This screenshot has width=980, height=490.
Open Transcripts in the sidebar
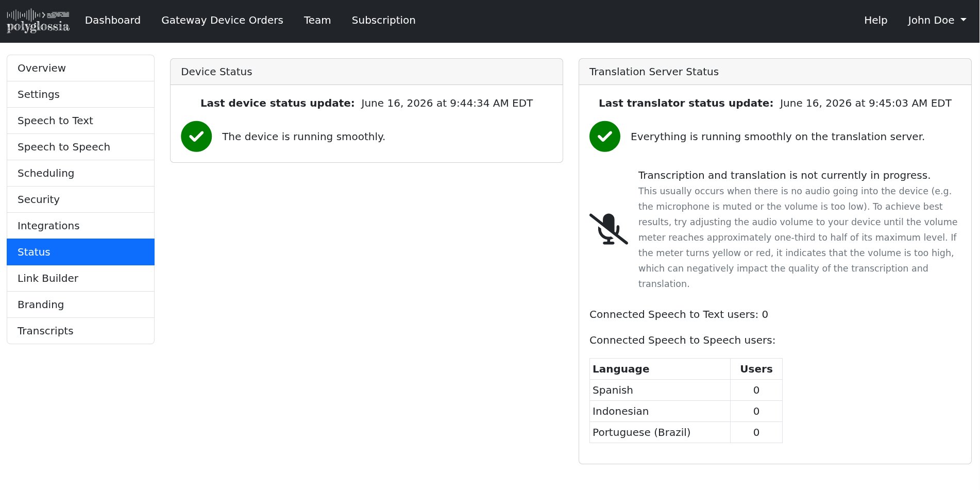coord(80,331)
